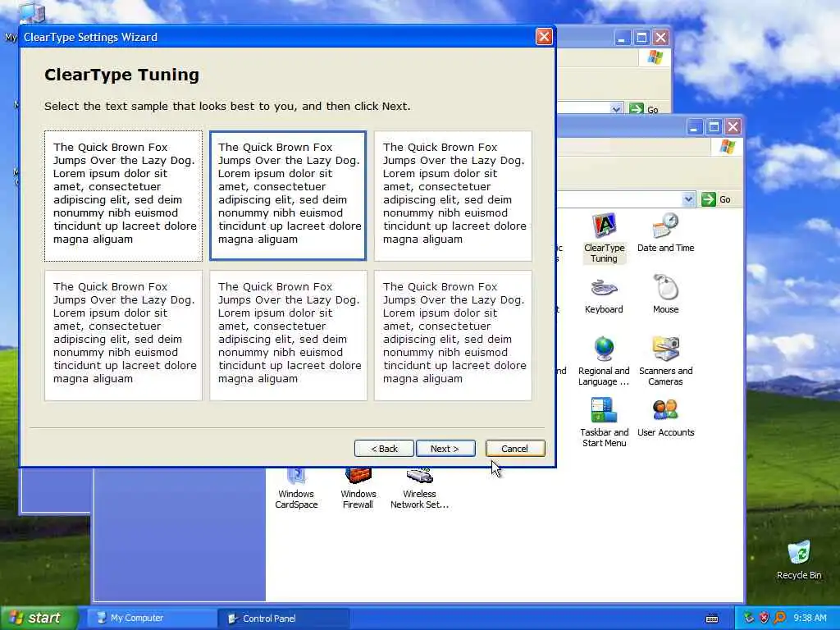Maximize the Control Panel window
The width and height of the screenshot is (840, 630).
pos(714,127)
